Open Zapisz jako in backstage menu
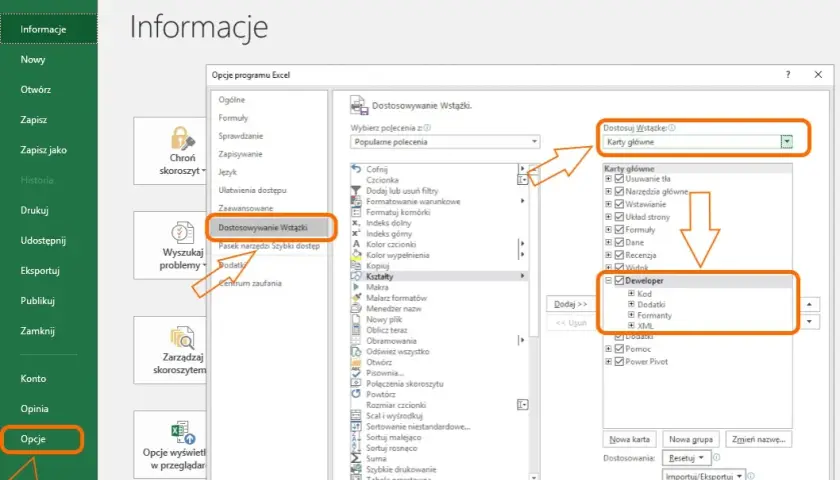Screen dimensions: 840x480 tap(43, 150)
